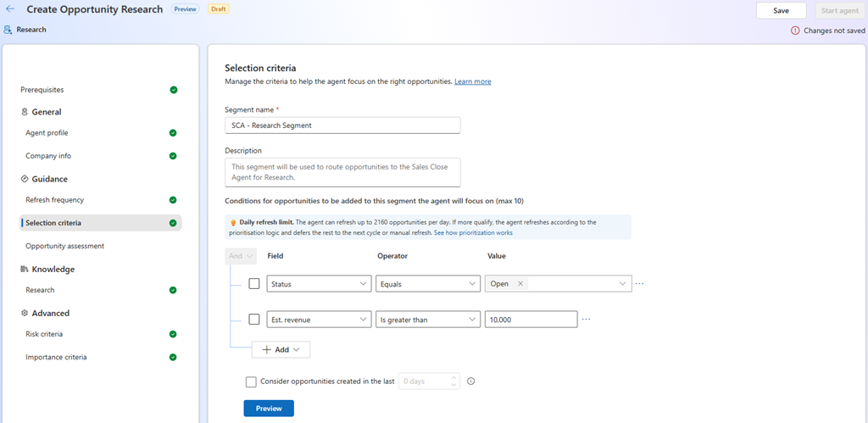Screen dimensions: 868x423
Task: Remove the Open value tag
Action: 520,283
